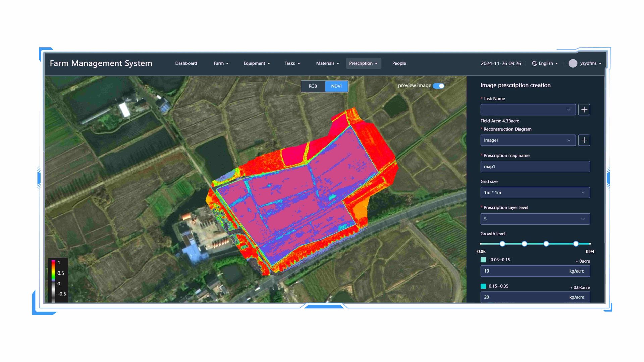The image size is (644, 362).
Task: Open the Grid size dropdown
Action: click(x=535, y=192)
